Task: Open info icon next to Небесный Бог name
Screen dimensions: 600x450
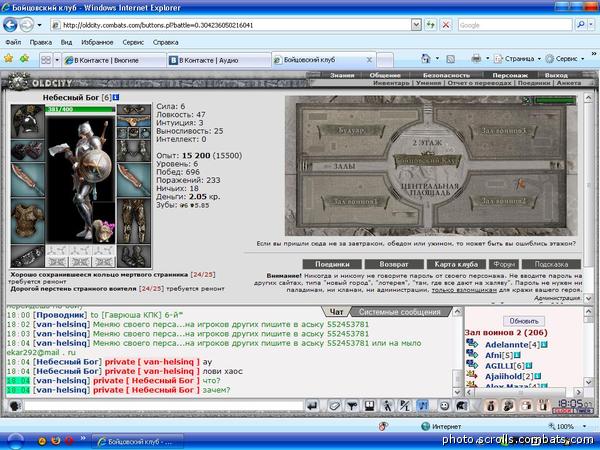Action: coord(116,97)
